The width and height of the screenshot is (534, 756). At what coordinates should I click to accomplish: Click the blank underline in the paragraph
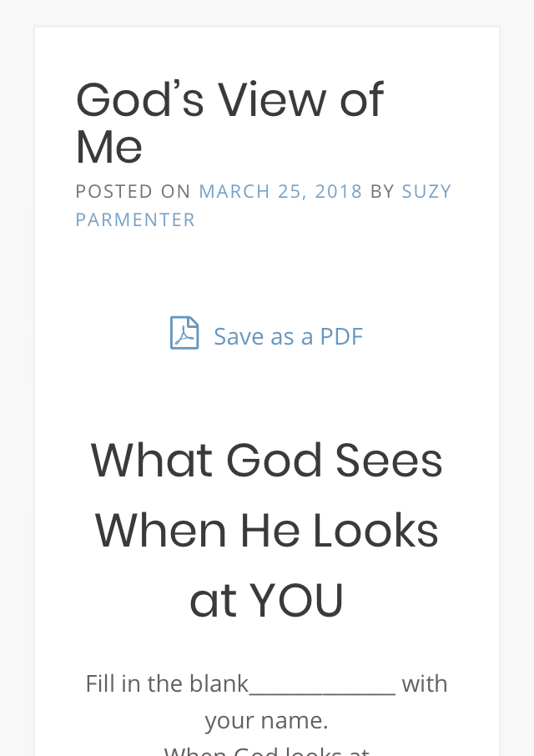(x=322, y=693)
